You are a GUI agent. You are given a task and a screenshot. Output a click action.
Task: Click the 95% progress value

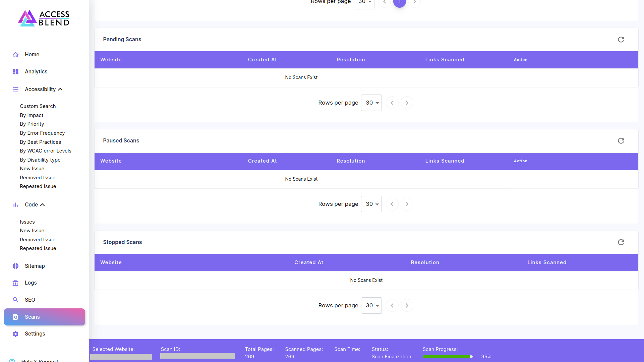pos(486,357)
